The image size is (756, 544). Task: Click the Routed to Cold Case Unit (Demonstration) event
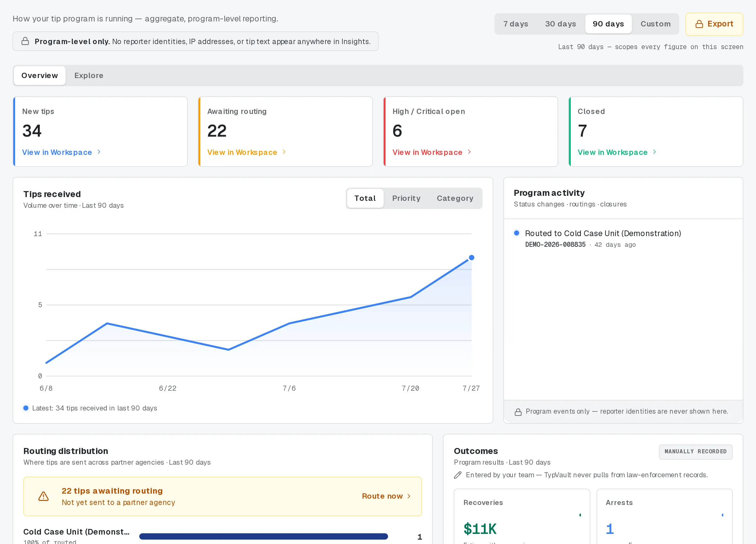click(603, 233)
